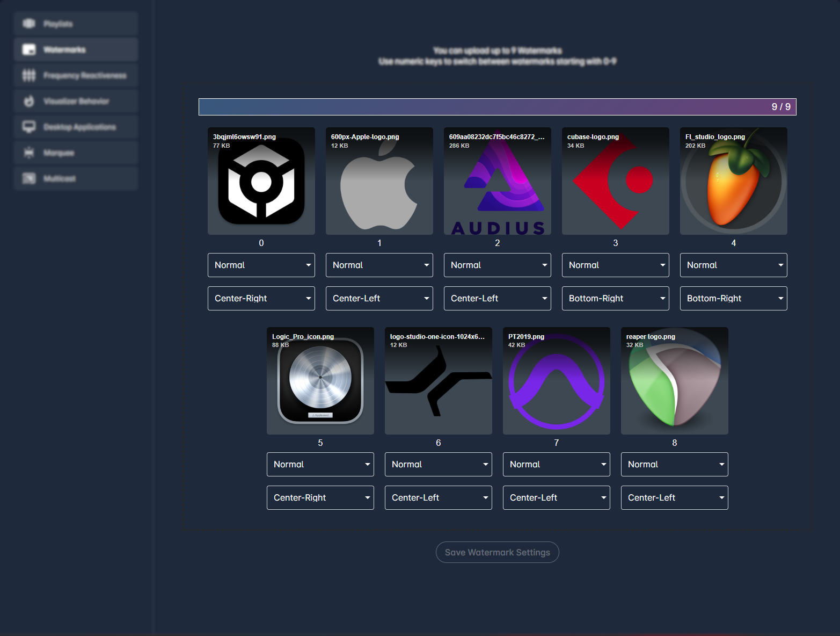The width and height of the screenshot is (840, 636).
Task: Select the FL Studio logo watermark thumbnail
Action: click(x=733, y=181)
